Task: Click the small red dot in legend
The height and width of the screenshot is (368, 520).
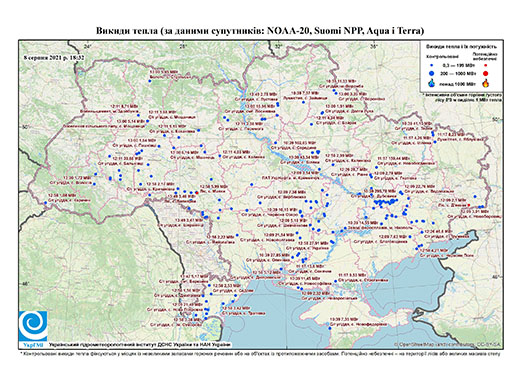Action: point(485,65)
